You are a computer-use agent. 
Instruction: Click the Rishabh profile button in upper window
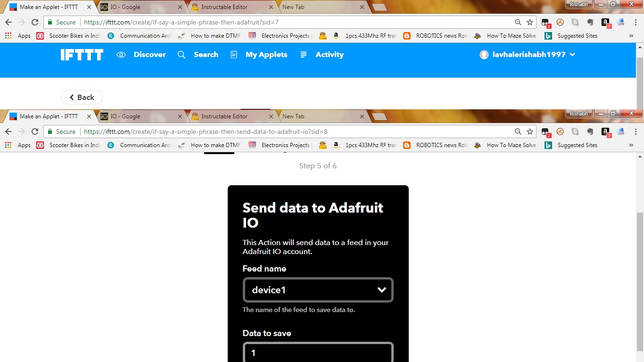[x=579, y=4]
